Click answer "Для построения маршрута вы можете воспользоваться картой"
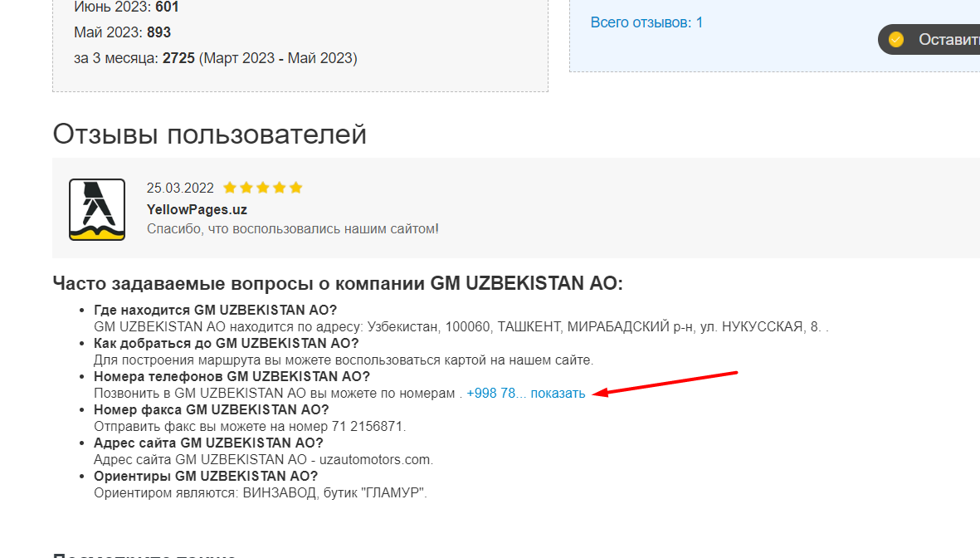The image size is (980, 558). (x=344, y=360)
